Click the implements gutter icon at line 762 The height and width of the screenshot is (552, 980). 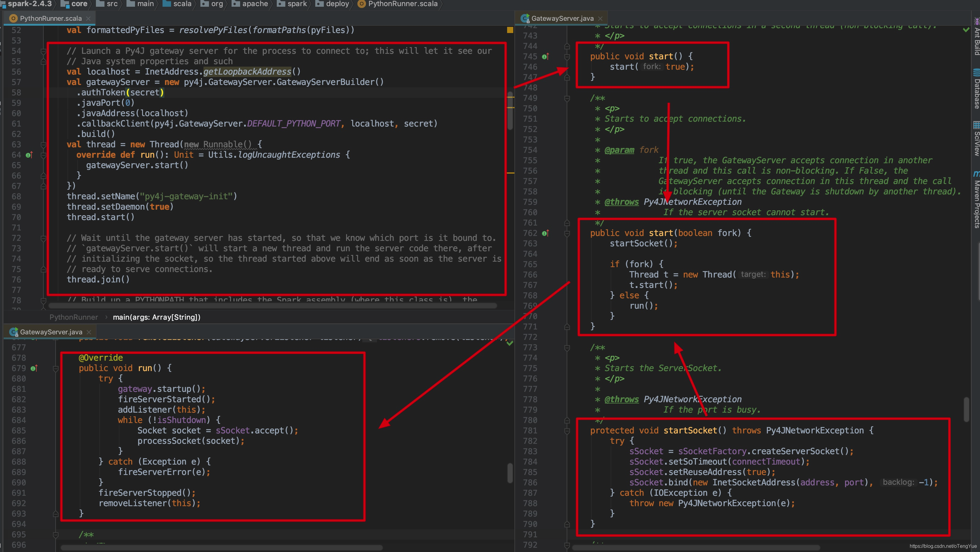click(545, 233)
